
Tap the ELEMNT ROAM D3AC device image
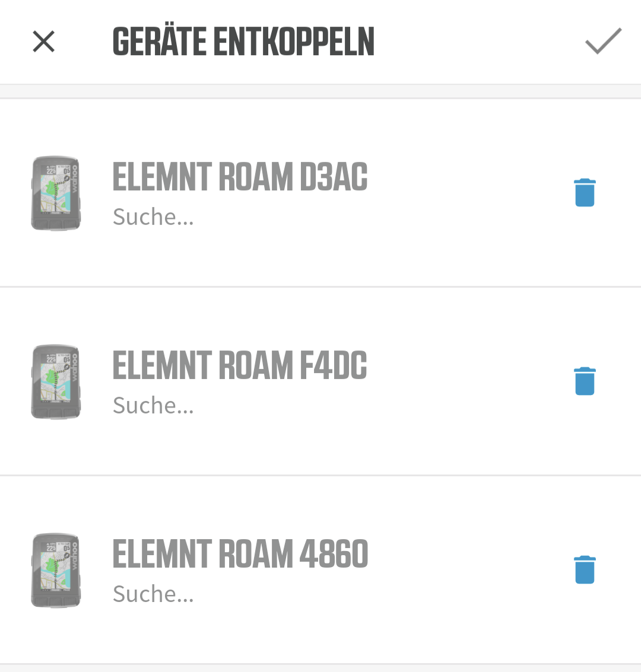point(55,193)
